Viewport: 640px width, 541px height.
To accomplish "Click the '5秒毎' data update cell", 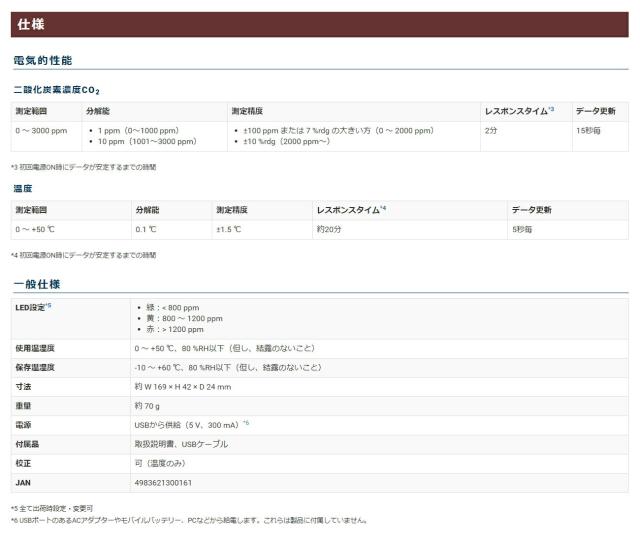I will click(522, 229).
